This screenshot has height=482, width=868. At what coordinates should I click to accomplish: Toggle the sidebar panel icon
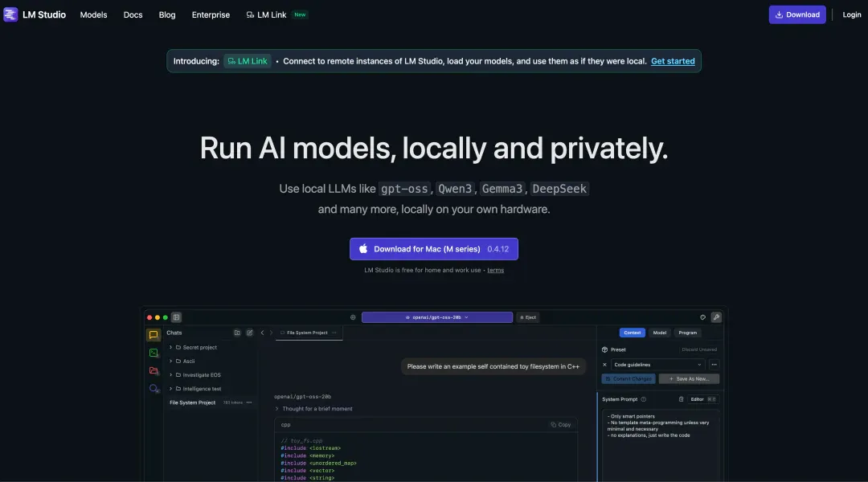click(177, 317)
